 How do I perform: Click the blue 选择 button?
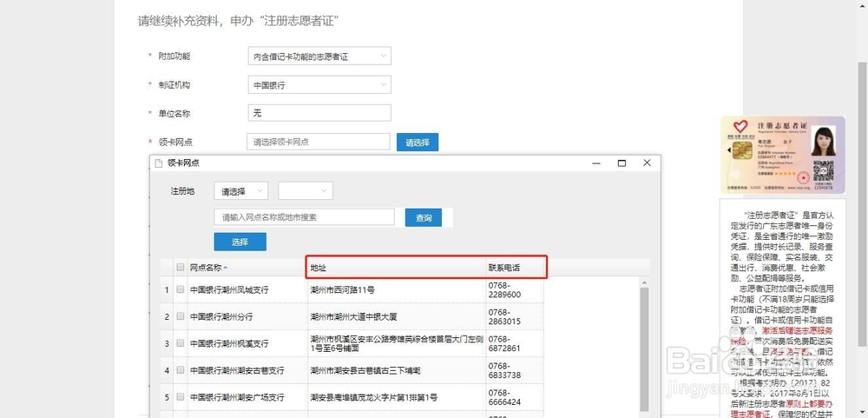pyautogui.click(x=240, y=242)
